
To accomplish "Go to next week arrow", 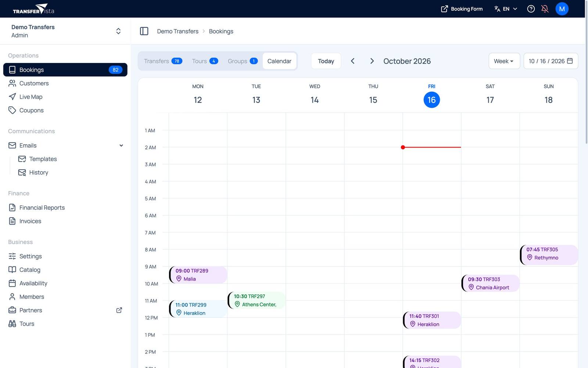I will pos(372,61).
